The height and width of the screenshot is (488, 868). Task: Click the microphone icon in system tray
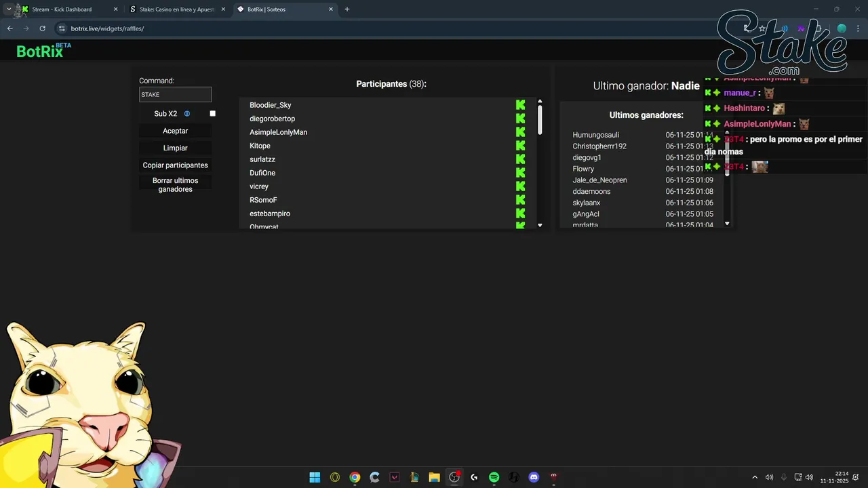pos(784,477)
